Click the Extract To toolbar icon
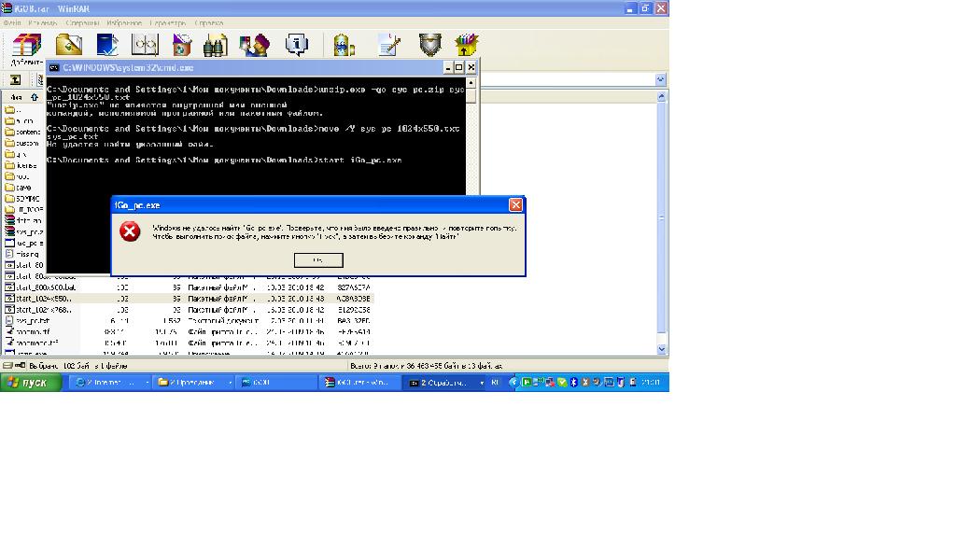 68,45
